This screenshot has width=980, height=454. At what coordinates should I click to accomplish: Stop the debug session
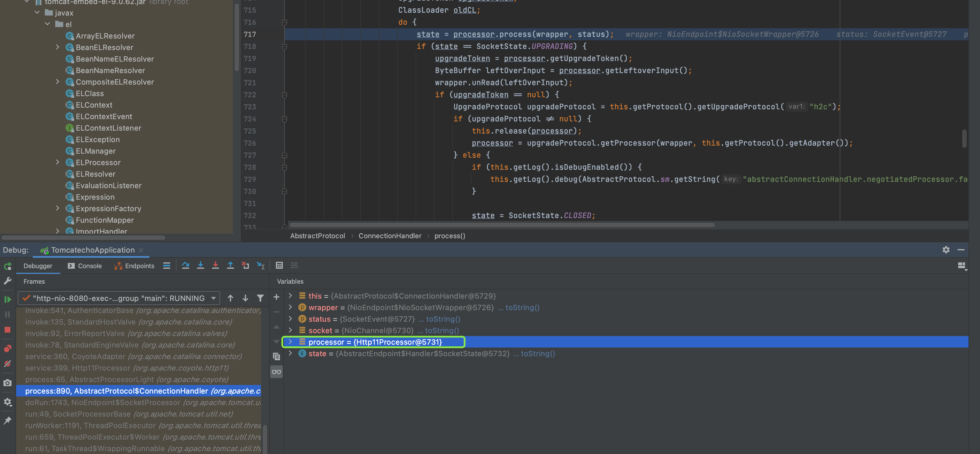click(x=7, y=330)
